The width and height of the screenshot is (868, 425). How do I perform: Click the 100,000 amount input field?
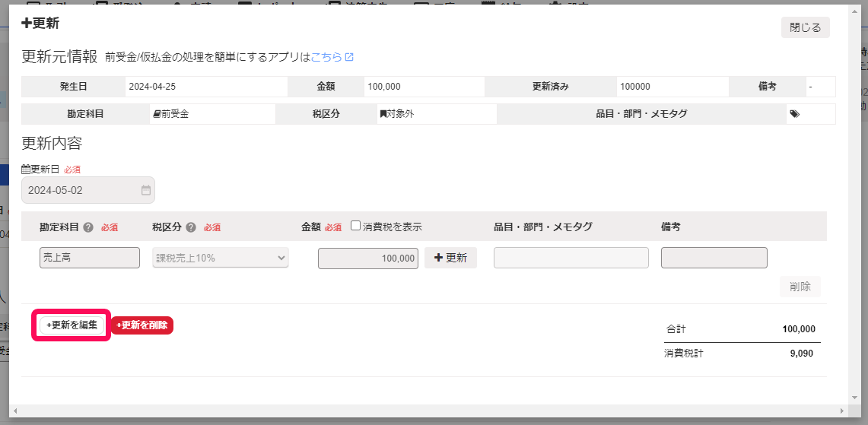368,258
